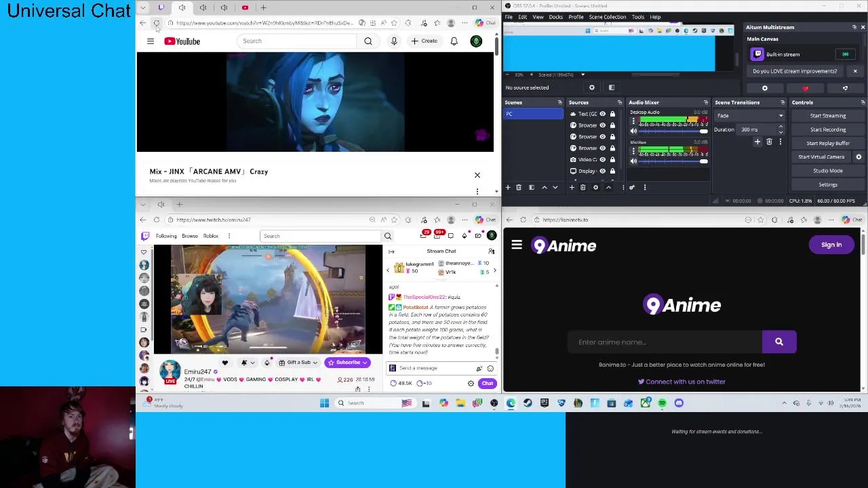This screenshot has height=488, width=868.
Task: Open the Fade transition dropdown
Action: [x=749, y=116]
